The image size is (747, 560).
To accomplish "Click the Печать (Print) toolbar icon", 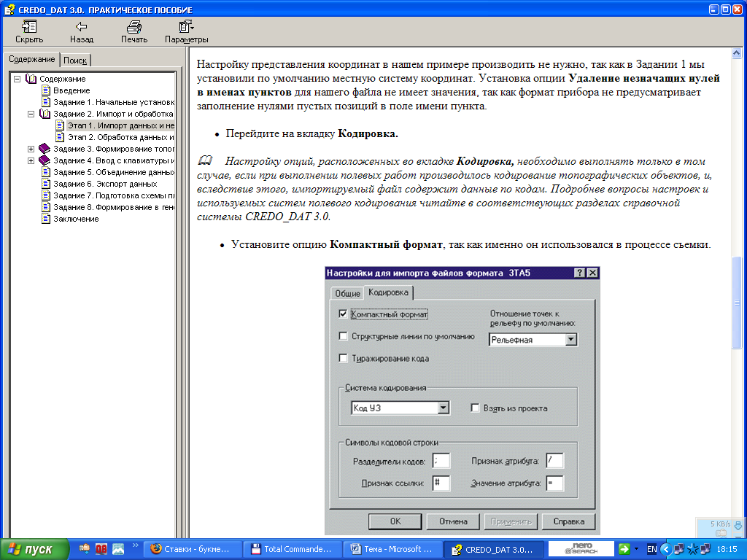I will [134, 27].
